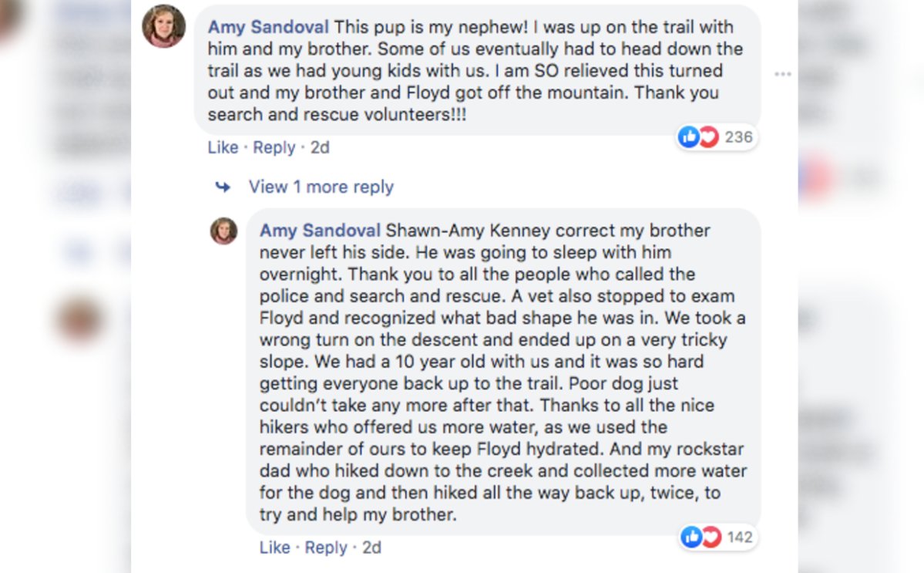The height and width of the screenshot is (573, 924).
Task: Open Amy Sandoval's avatar on the top comment
Action: [163, 25]
